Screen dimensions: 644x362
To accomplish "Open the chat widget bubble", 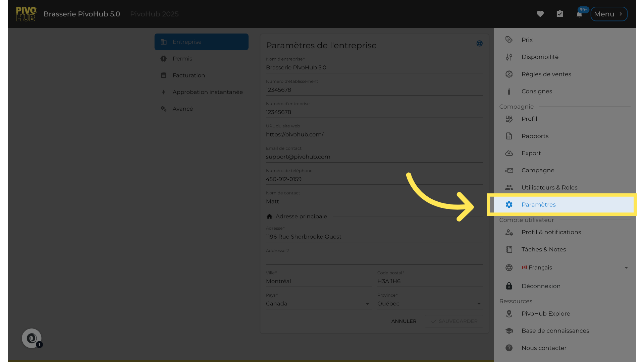I will (x=32, y=338).
